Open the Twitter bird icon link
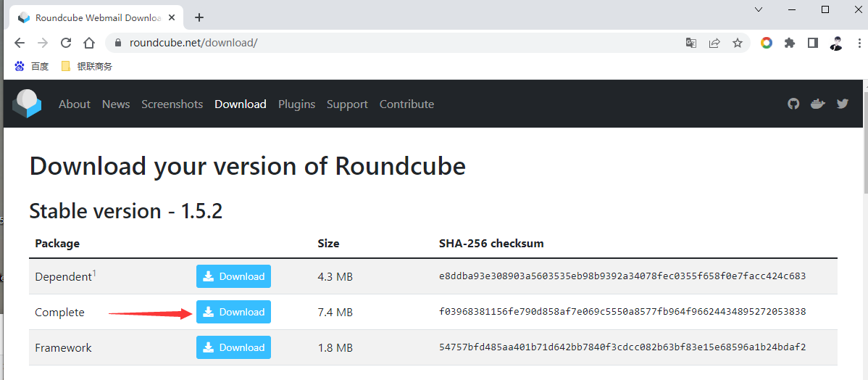The image size is (868, 380). (842, 104)
